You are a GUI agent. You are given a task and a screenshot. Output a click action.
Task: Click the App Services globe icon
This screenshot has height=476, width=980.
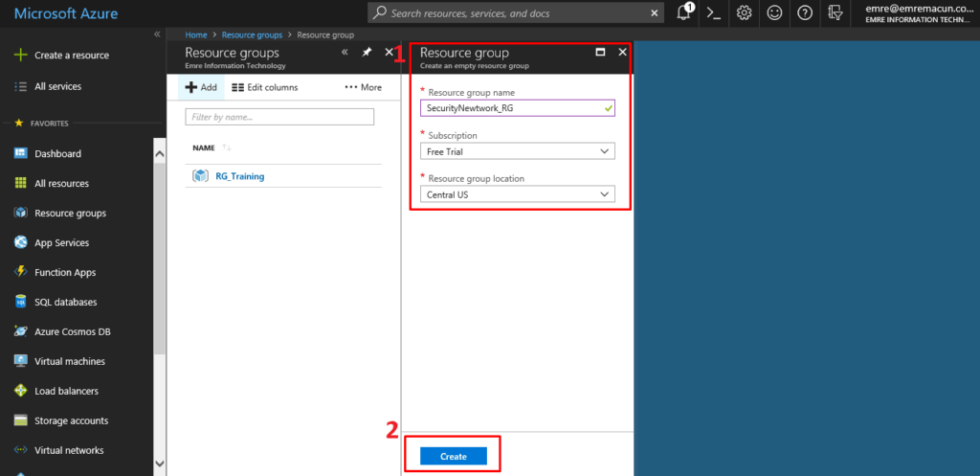point(21,242)
